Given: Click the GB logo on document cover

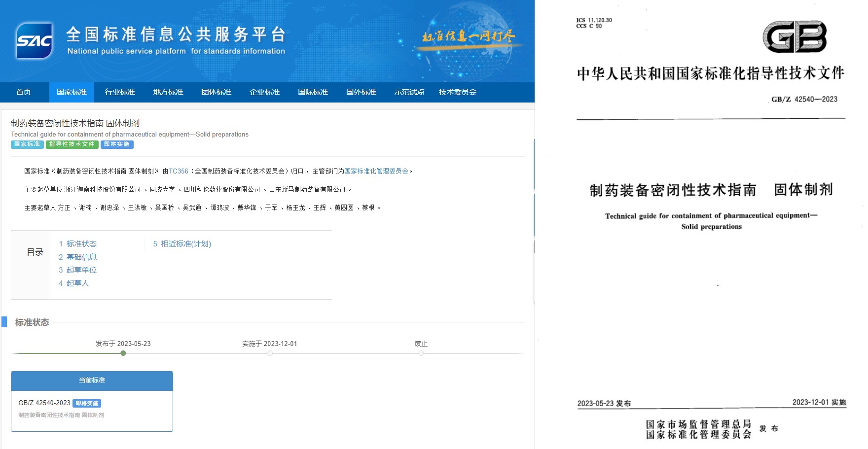Looking at the screenshot, I should pos(795,37).
